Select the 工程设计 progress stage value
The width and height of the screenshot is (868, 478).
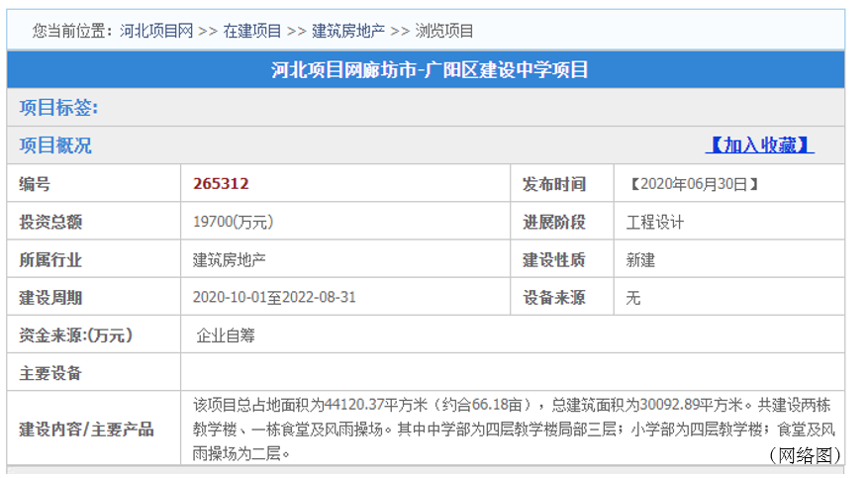[654, 222]
